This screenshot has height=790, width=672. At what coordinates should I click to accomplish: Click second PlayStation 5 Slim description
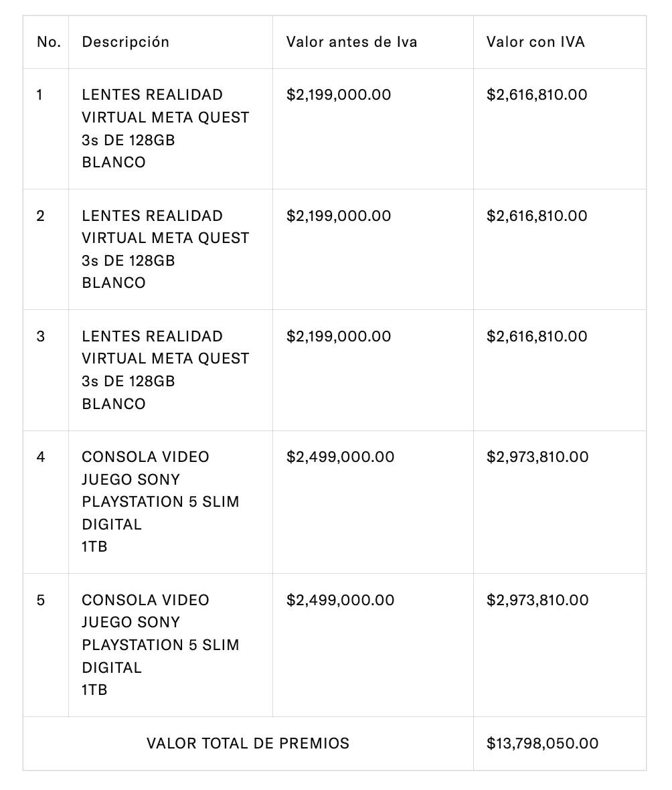(160, 645)
